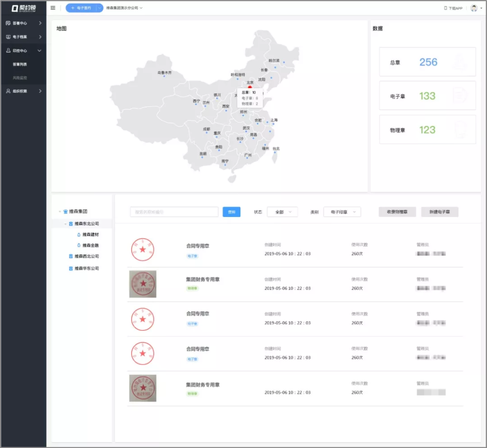Screen dimensions: 487x448
Task: Click the 新建电子章 button
Action: tap(440, 212)
